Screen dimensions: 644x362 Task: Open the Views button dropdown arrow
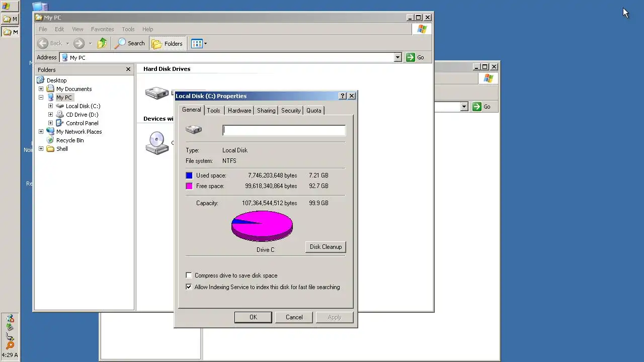point(205,43)
